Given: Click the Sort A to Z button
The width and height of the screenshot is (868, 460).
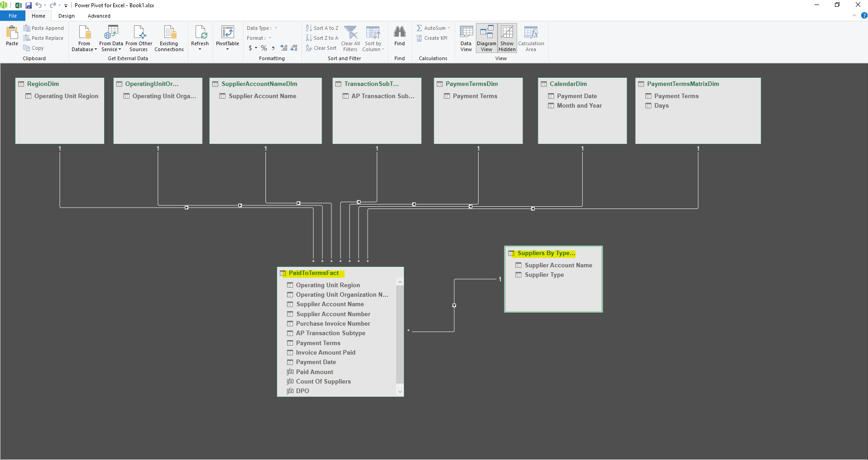Looking at the screenshot, I should click(322, 28).
